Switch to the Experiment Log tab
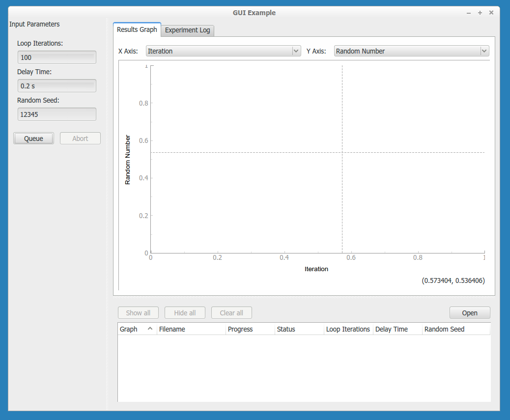This screenshot has width=510, height=420. tap(187, 30)
